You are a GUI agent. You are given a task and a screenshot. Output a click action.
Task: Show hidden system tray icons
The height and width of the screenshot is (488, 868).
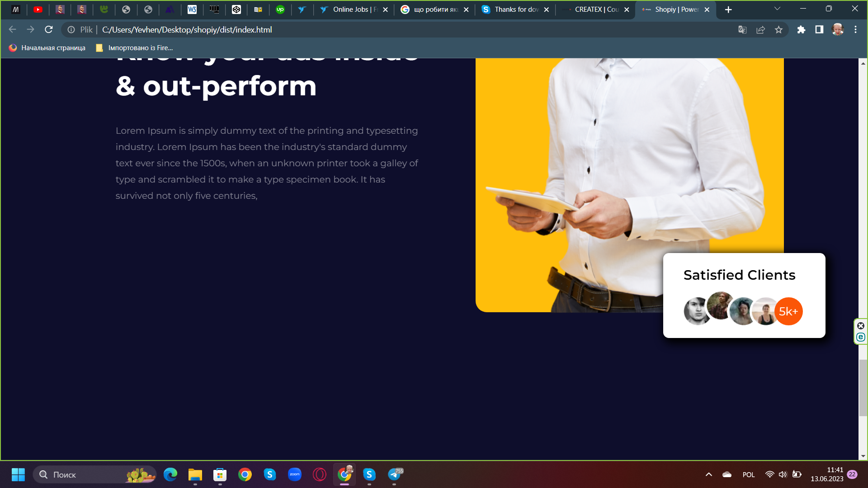tap(709, 474)
